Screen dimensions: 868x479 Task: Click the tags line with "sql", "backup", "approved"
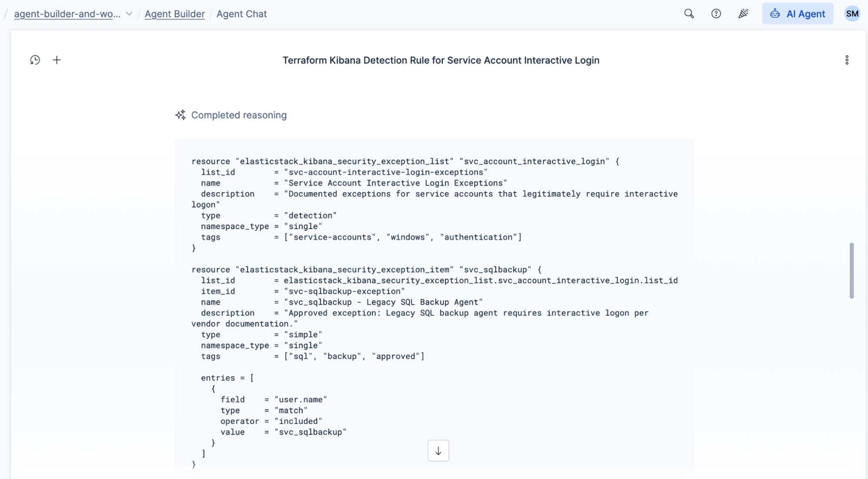[x=313, y=356]
